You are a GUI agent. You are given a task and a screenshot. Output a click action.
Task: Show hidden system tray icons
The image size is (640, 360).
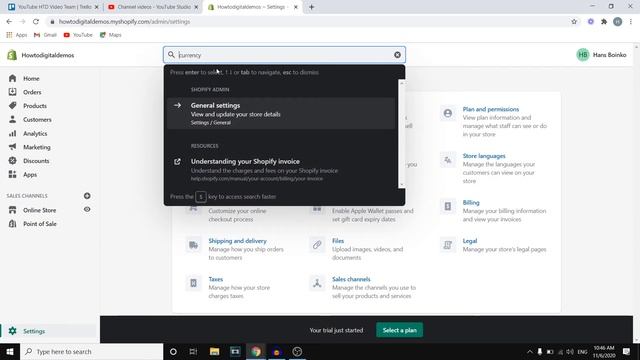529,351
